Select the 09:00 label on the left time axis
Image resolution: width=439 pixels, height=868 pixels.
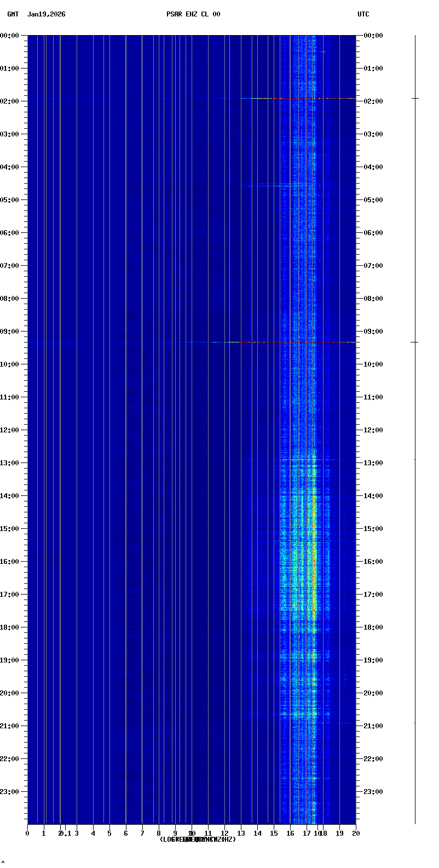pos(10,332)
